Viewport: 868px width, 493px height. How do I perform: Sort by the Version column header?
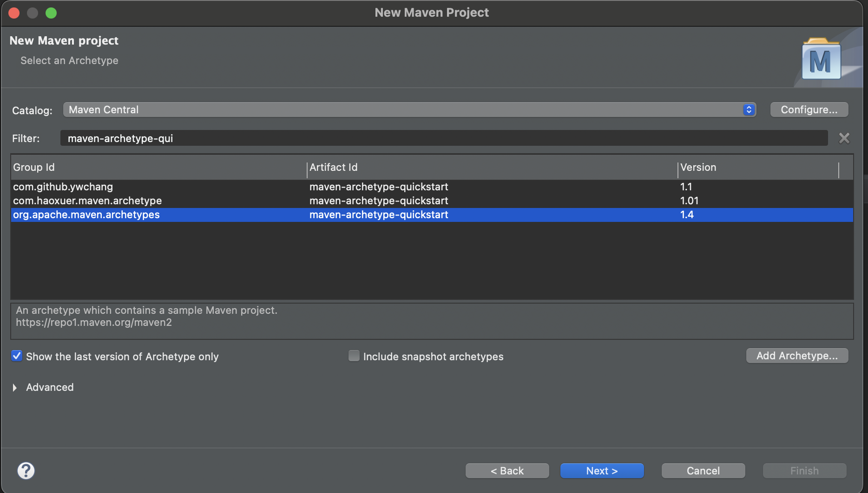pos(758,167)
